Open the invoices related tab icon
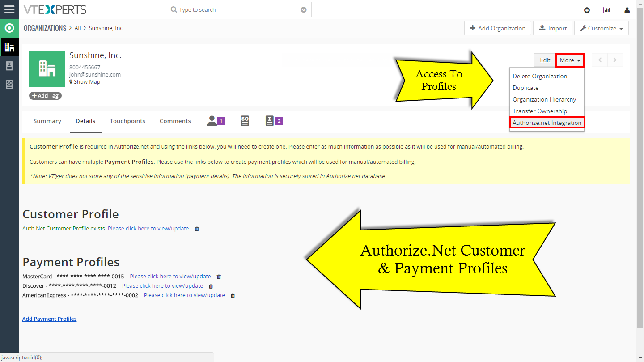The width and height of the screenshot is (644, 362). click(274, 121)
